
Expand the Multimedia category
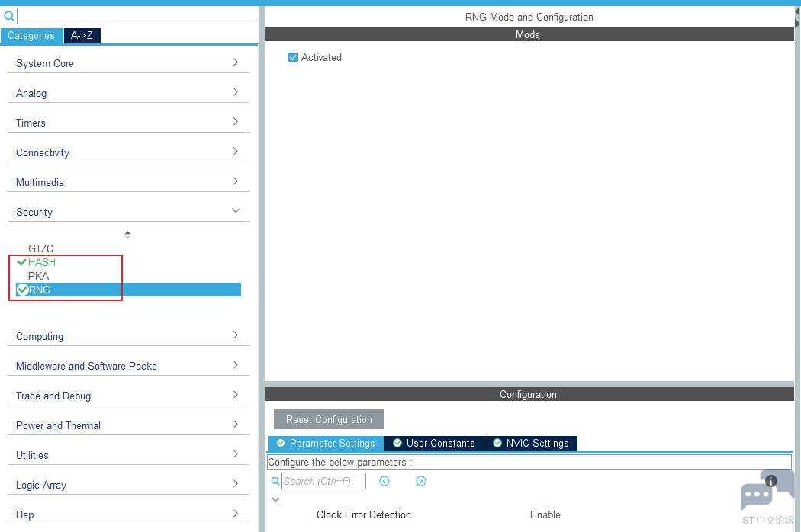[127, 181]
